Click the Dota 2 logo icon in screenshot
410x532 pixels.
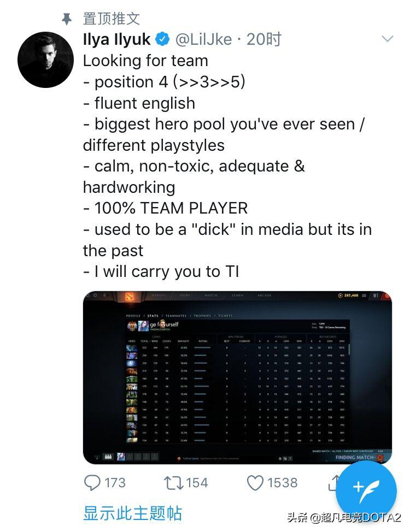(x=129, y=297)
